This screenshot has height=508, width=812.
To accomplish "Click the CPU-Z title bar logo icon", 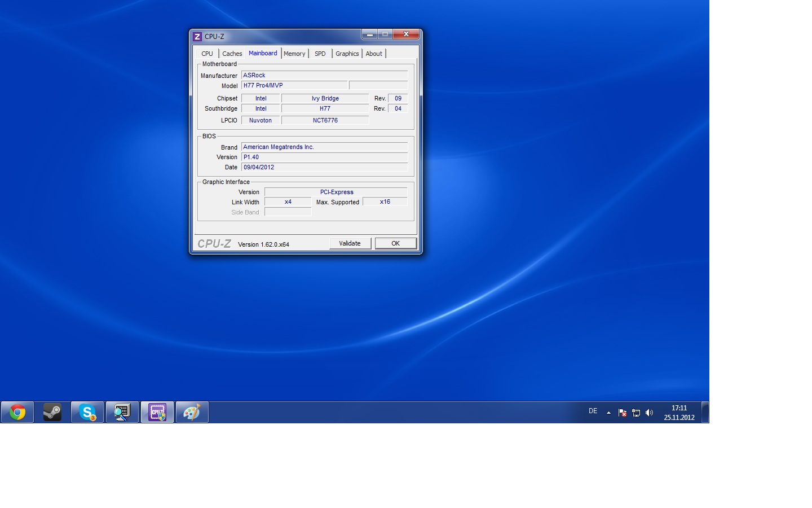I will pyautogui.click(x=197, y=36).
